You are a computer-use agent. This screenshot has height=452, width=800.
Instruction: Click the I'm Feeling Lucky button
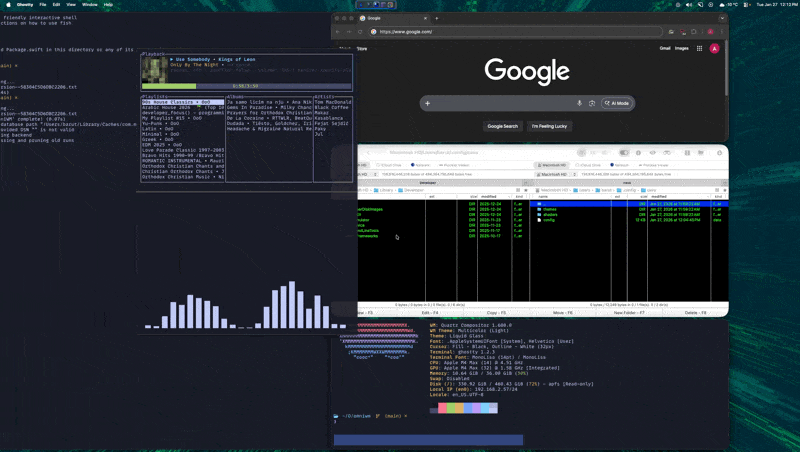(x=549, y=126)
